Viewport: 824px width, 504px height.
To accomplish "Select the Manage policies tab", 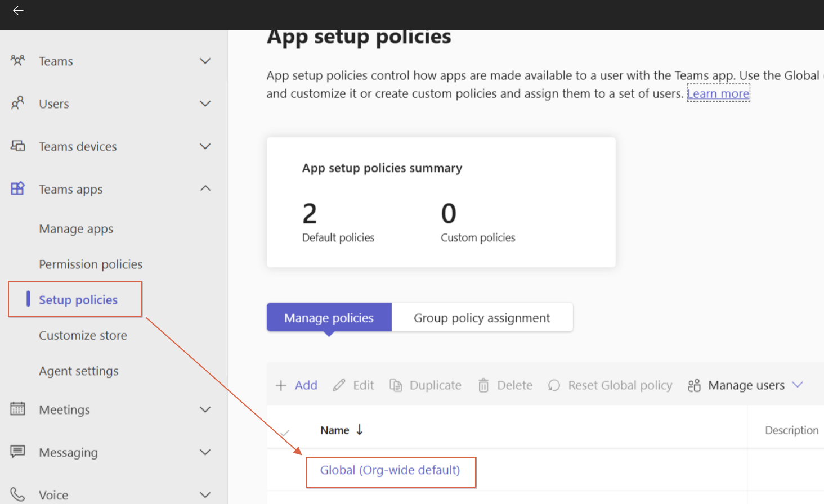I will pyautogui.click(x=329, y=318).
